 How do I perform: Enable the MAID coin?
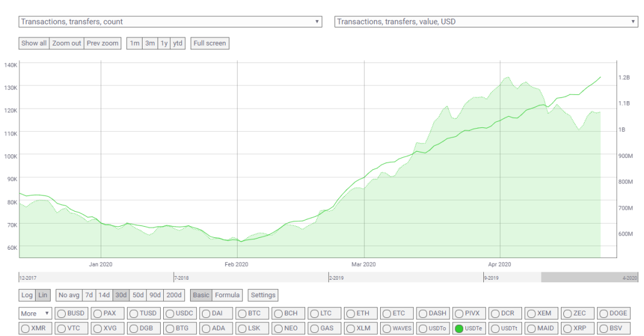(x=541, y=329)
